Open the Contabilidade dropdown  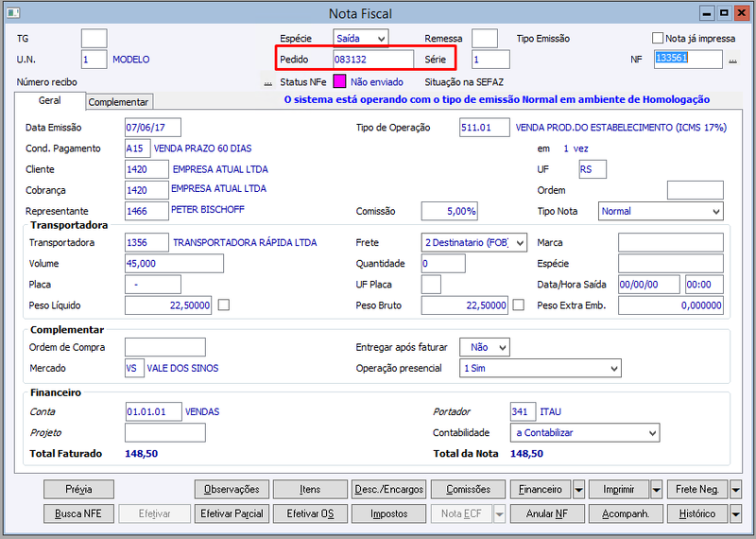coord(585,433)
